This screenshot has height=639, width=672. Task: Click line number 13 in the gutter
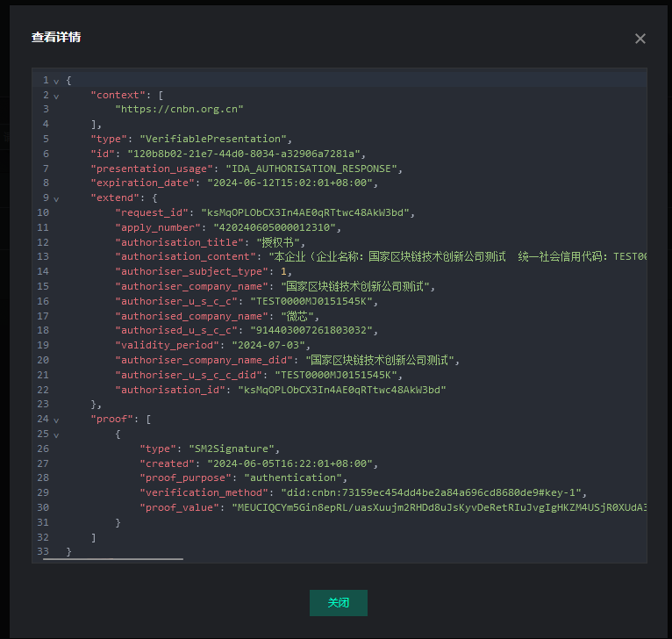pyautogui.click(x=43, y=256)
